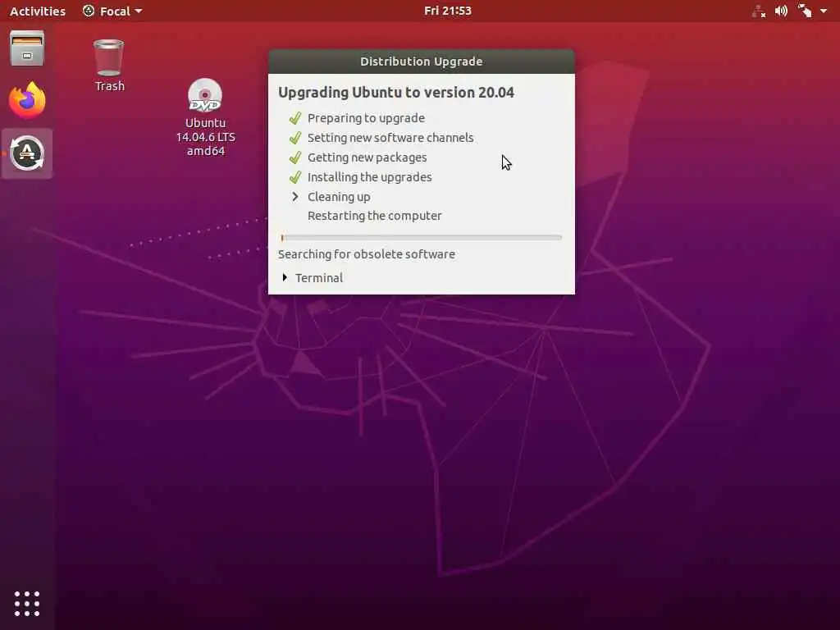Open the Focal app menu
The image size is (840, 630).
[x=112, y=11]
